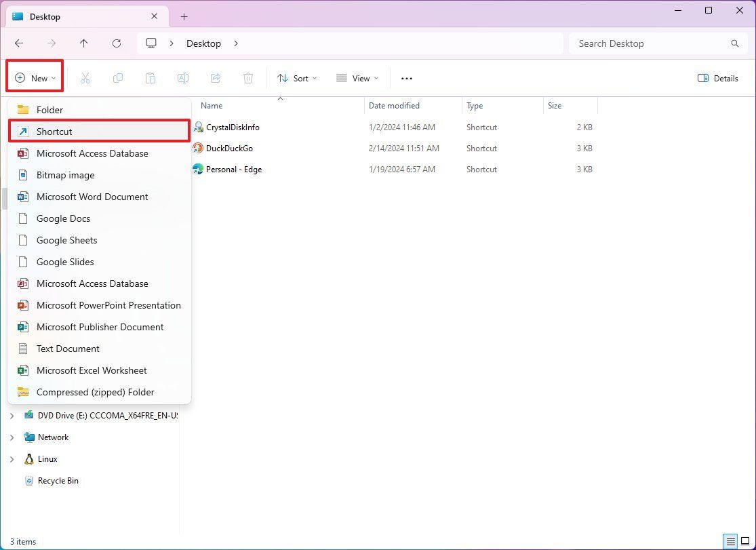756x550 pixels.
Task: Select the Cut icon in the toolbar
Action: coord(85,78)
